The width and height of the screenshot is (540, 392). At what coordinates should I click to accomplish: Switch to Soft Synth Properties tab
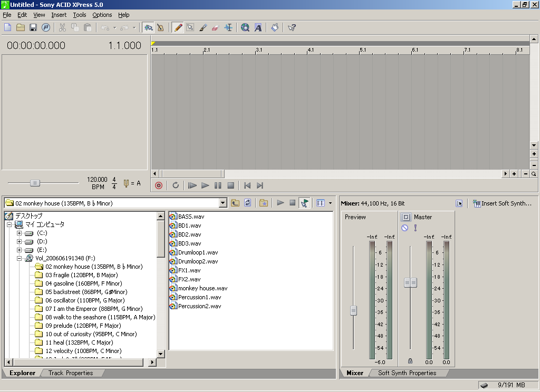click(407, 373)
